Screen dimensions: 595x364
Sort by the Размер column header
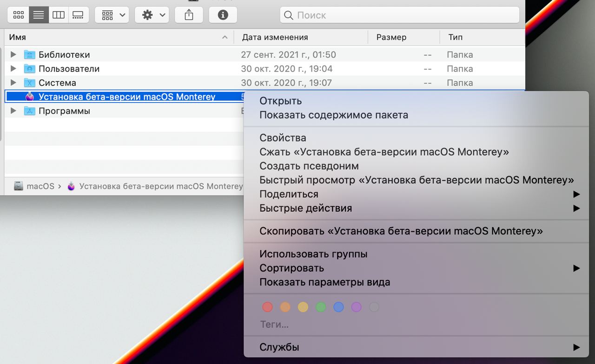pos(403,37)
